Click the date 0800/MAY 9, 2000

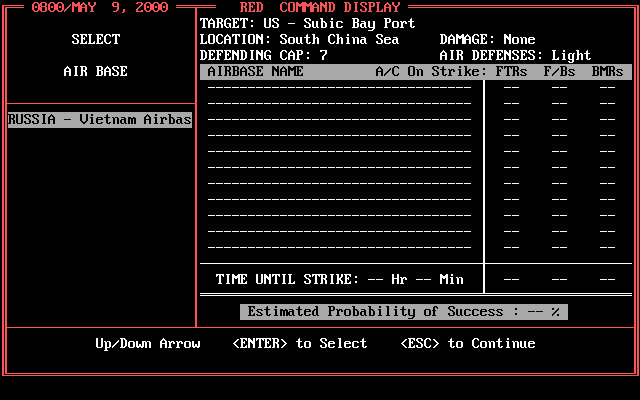pyautogui.click(x=100, y=7)
